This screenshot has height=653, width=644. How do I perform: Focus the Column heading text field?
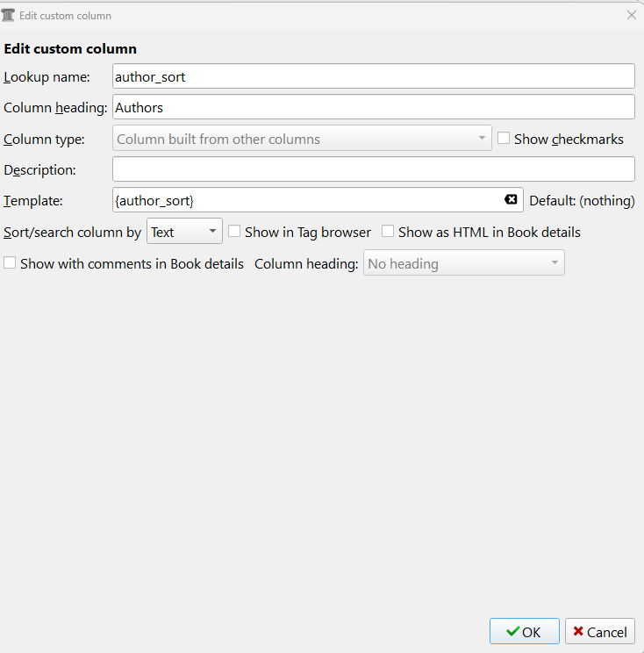373,107
